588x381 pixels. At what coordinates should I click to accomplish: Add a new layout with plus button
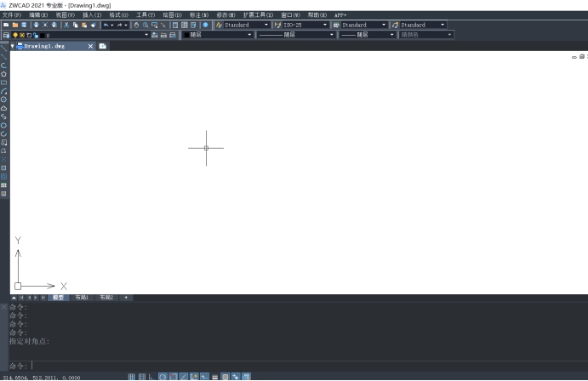pos(126,298)
